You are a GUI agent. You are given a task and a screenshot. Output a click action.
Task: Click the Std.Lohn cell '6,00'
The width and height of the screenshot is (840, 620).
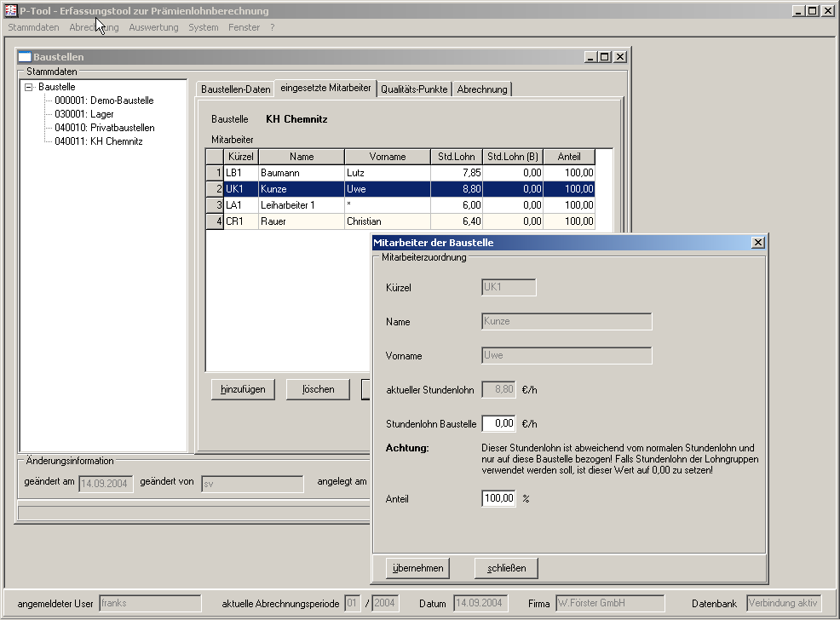coord(457,205)
